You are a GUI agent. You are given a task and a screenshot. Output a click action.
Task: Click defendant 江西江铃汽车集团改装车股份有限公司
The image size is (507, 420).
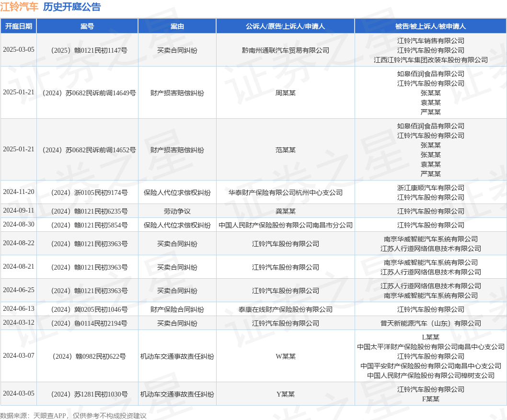(431, 60)
